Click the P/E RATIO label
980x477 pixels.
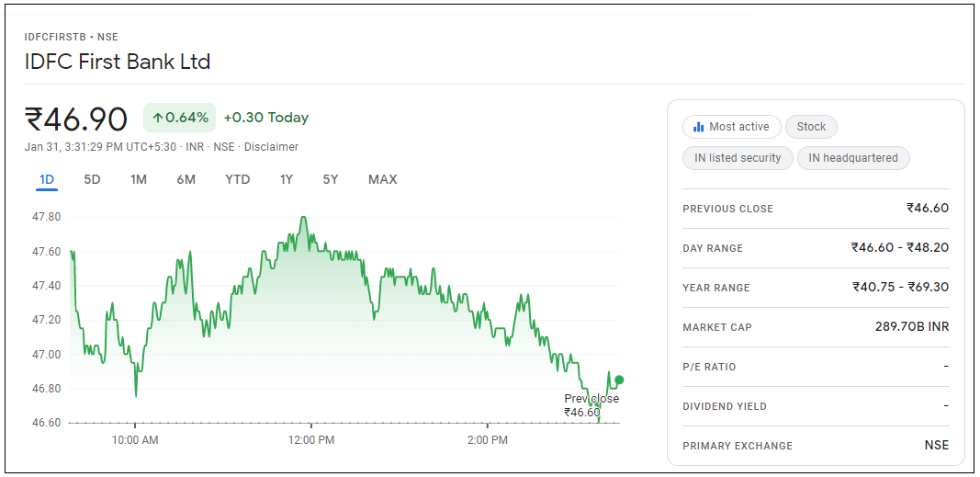tap(709, 367)
